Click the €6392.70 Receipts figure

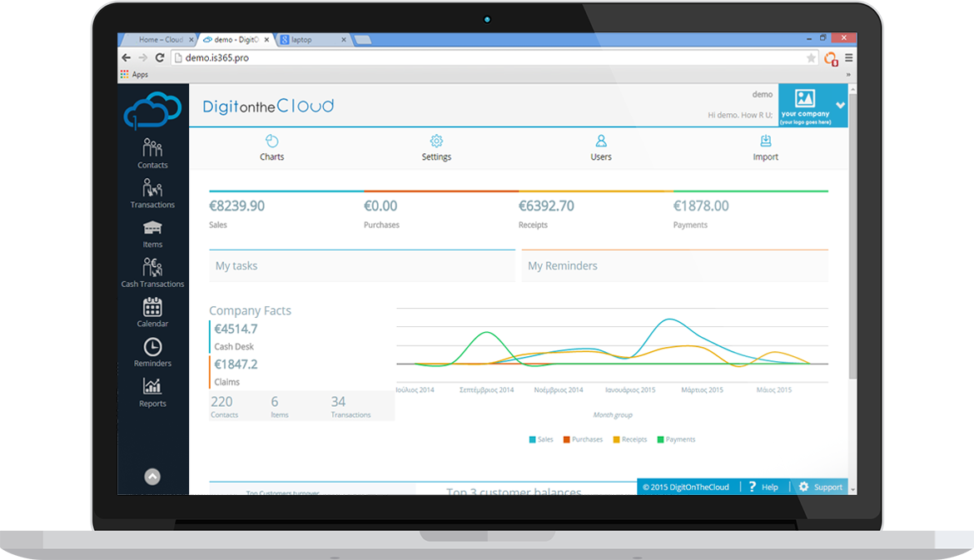546,206
